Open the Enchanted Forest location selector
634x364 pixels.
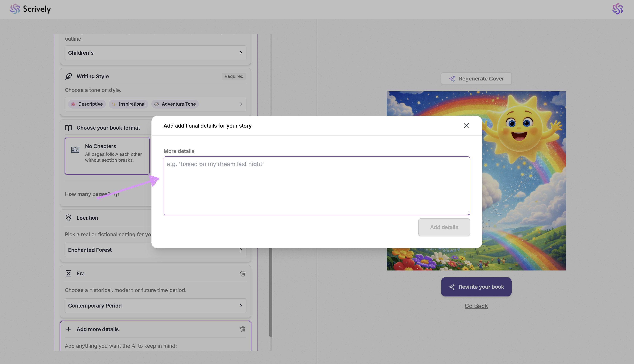107,250
